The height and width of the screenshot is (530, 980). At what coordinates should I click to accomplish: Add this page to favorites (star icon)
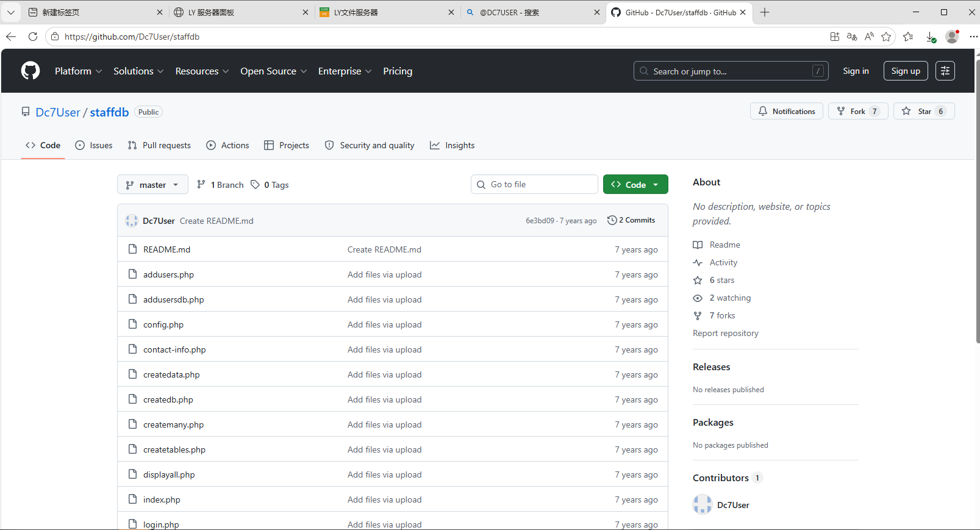point(886,37)
